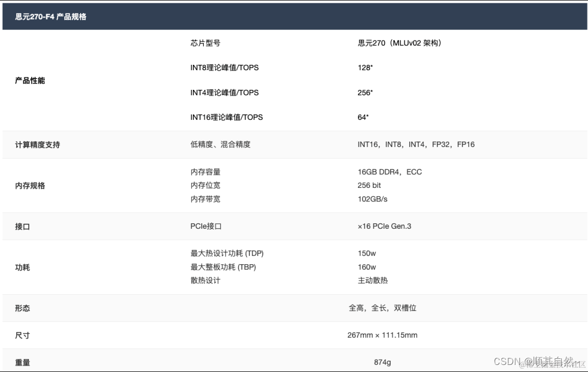Click the '接口' row label

click(22, 227)
